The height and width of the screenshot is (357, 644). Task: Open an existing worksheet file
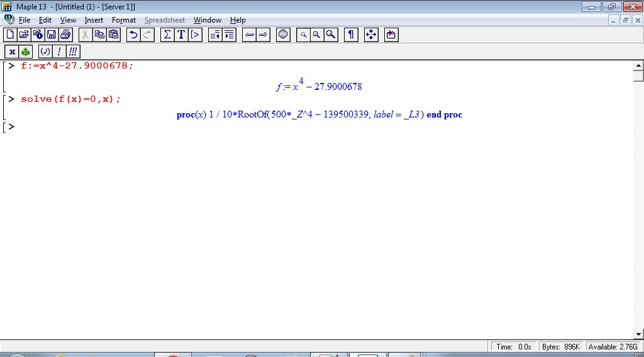pyautogui.click(x=24, y=35)
